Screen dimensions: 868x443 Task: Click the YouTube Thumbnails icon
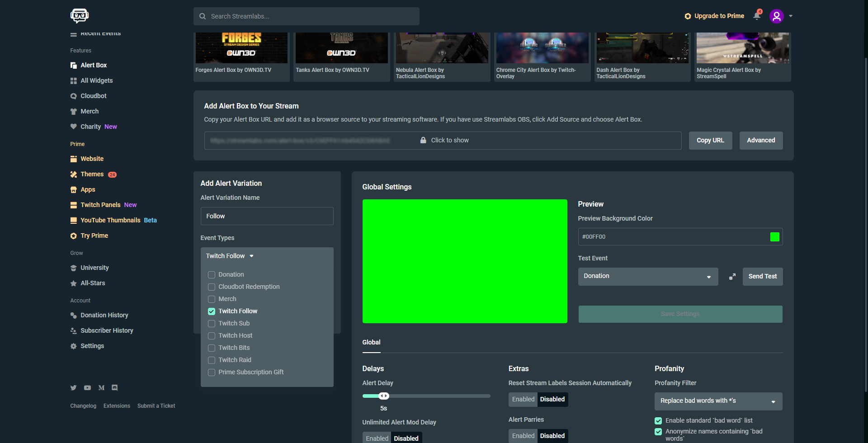[x=74, y=221]
